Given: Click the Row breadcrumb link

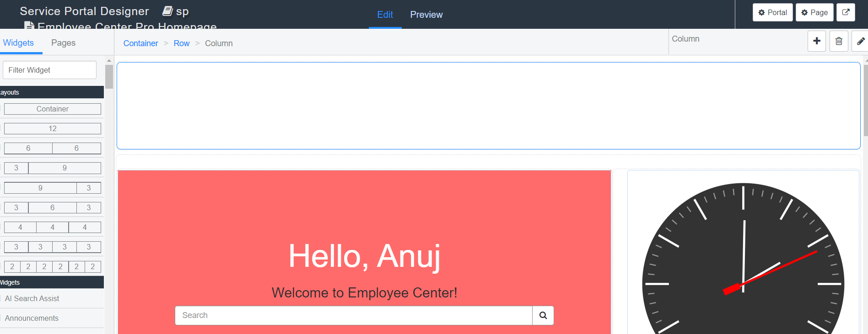Looking at the screenshot, I should pos(181,43).
